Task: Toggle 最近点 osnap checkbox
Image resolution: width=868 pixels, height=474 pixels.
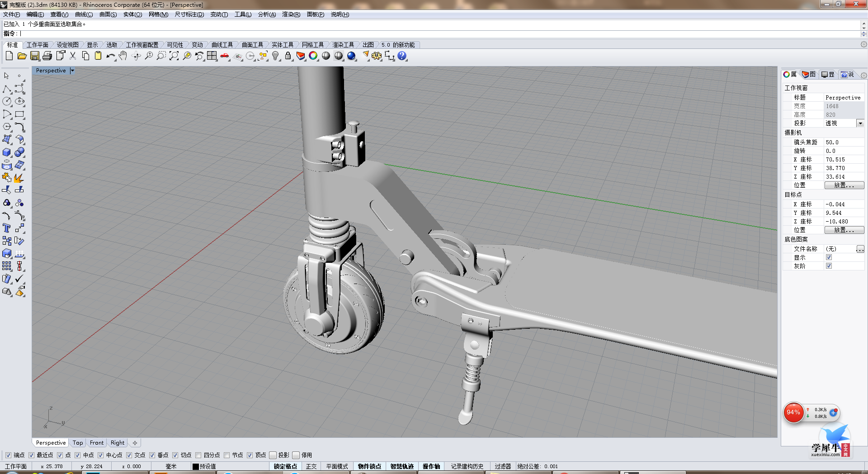Action: click(31, 455)
